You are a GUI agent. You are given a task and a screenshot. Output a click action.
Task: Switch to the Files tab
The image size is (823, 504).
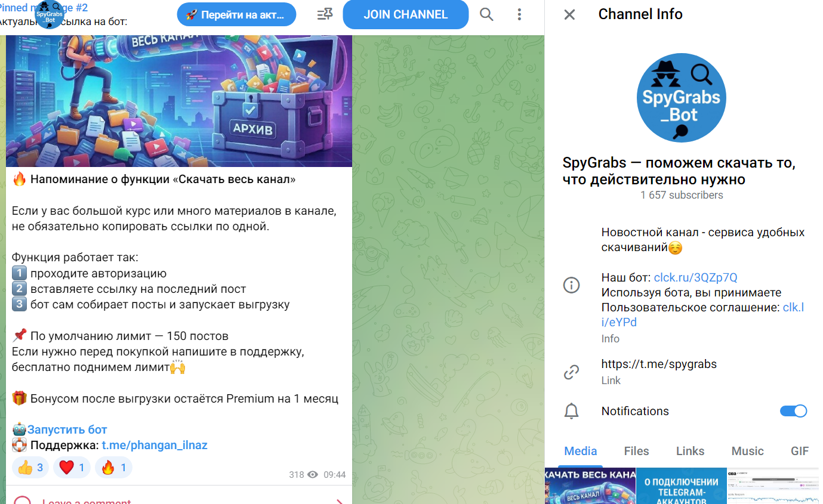click(636, 451)
